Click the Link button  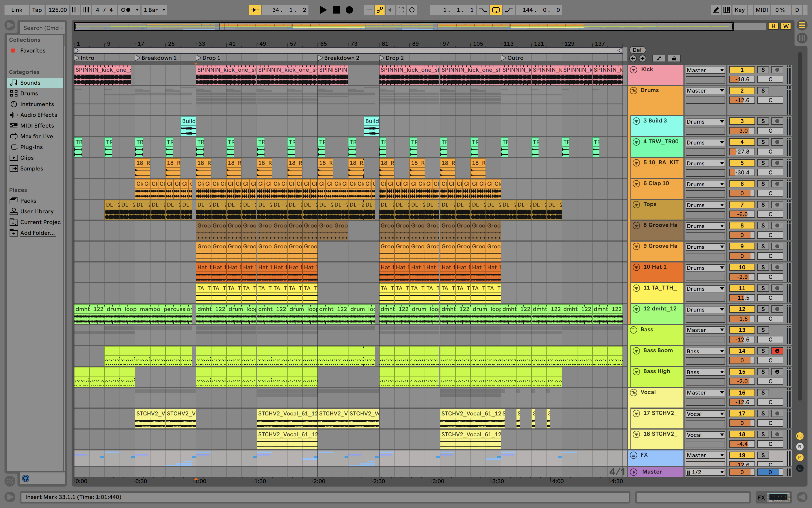(16, 10)
